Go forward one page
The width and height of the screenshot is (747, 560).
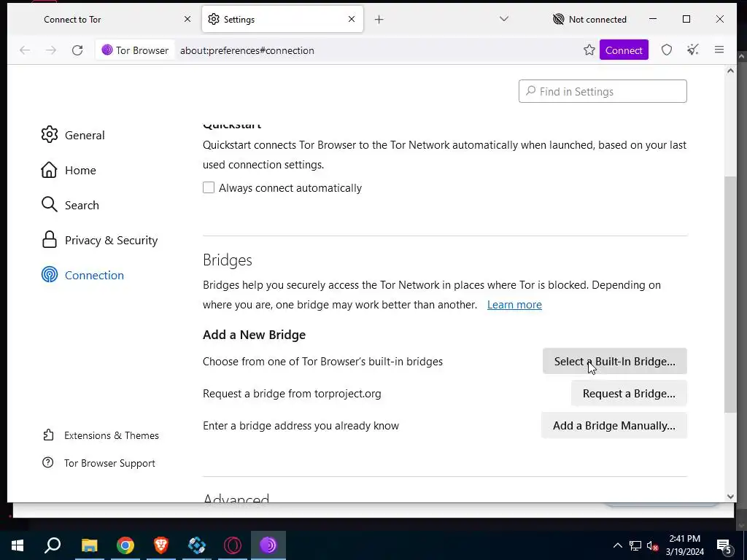[51, 50]
